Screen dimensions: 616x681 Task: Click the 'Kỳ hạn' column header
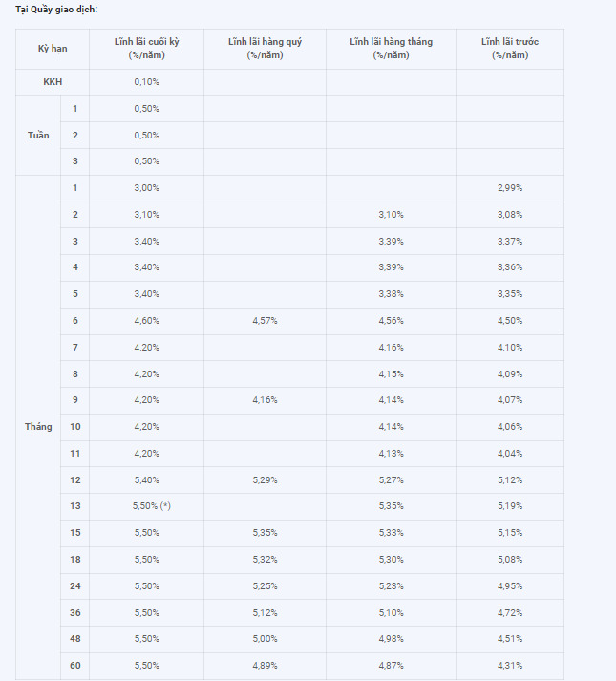coord(53,48)
